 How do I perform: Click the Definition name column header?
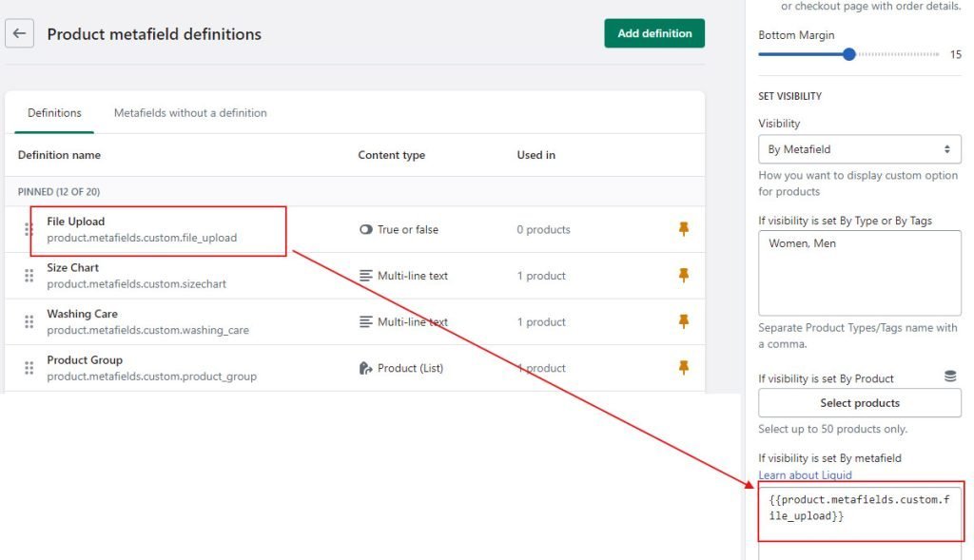[x=59, y=155]
